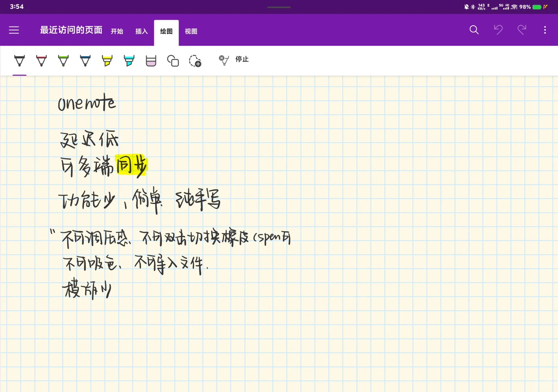
Task: Tap 停止 to stop inking
Action: coord(234,60)
